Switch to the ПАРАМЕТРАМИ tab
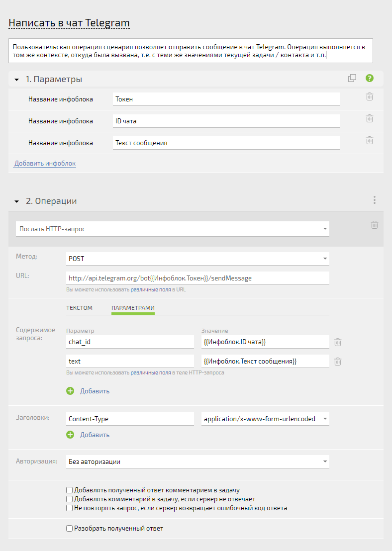Screen dimensions: 392x551 (x=133, y=307)
